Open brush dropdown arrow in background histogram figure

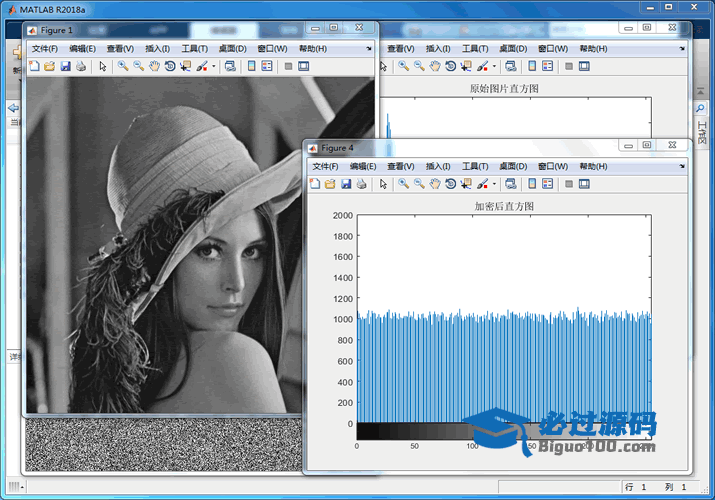[494, 67]
